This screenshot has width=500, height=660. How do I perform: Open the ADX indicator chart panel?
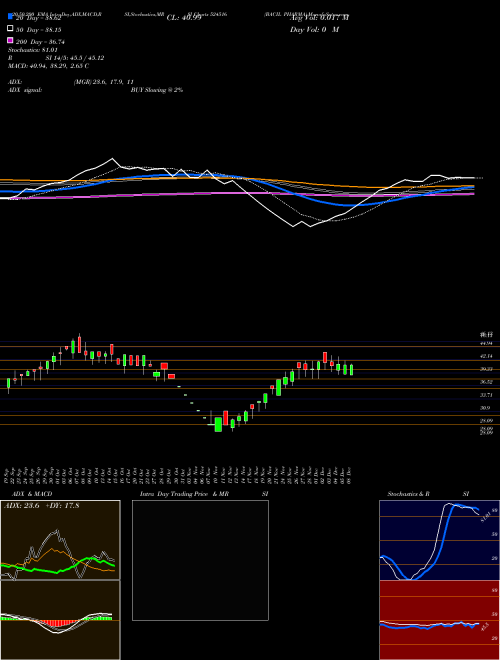pos(60,540)
